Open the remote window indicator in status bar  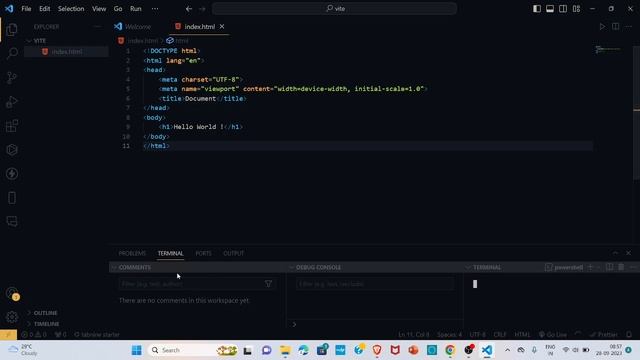(x=8, y=334)
